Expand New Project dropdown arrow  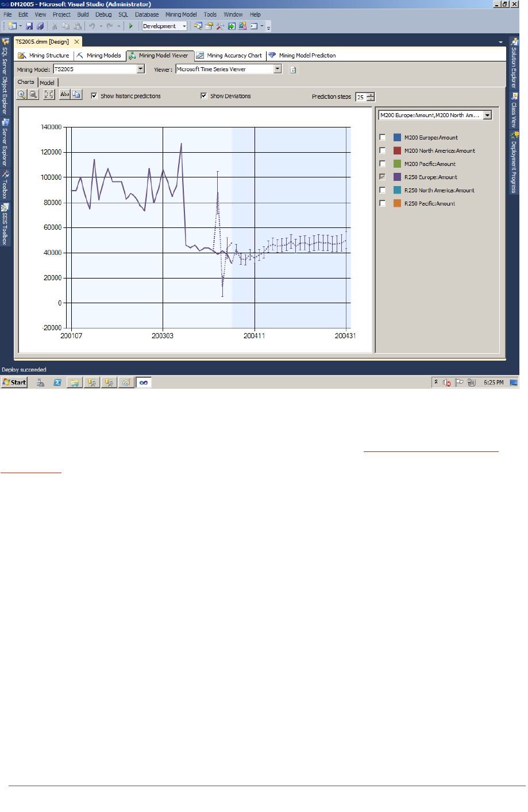click(20, 26)
